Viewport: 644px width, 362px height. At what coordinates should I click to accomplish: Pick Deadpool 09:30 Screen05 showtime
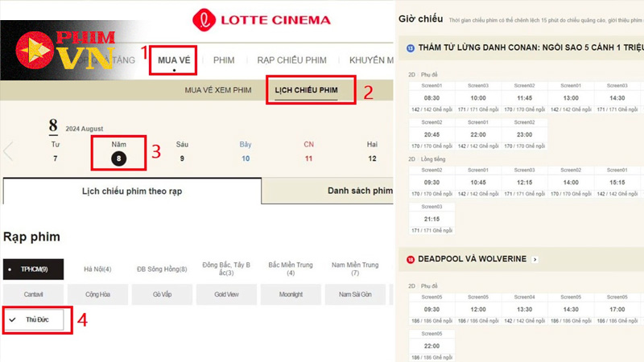pos(431,310)
